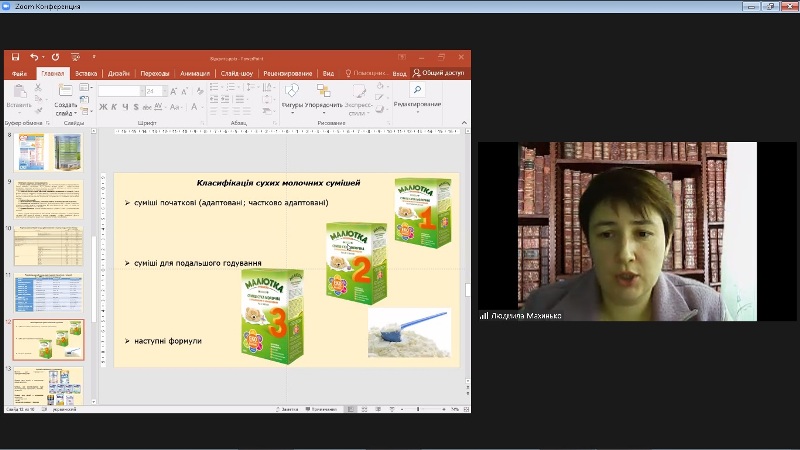
Task: Click the Create Slide (Создать слайд) icon
Action: pyautogui.click(x=64, y=91)
